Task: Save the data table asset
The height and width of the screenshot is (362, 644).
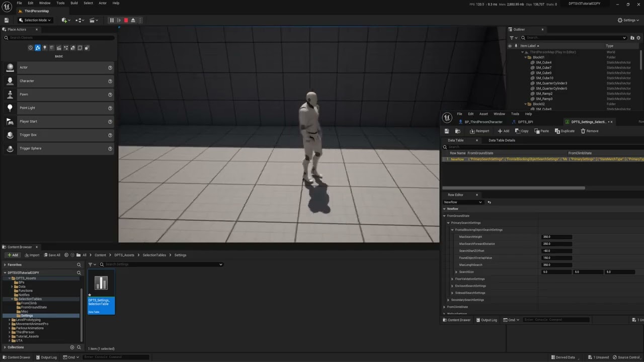Action: (447, 131)
